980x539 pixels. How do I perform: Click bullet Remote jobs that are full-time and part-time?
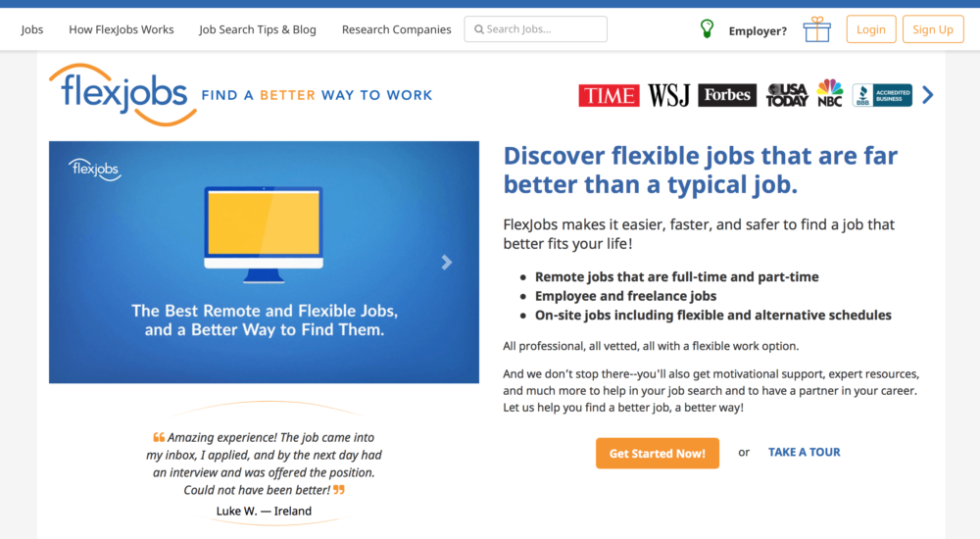click(677, 277)
